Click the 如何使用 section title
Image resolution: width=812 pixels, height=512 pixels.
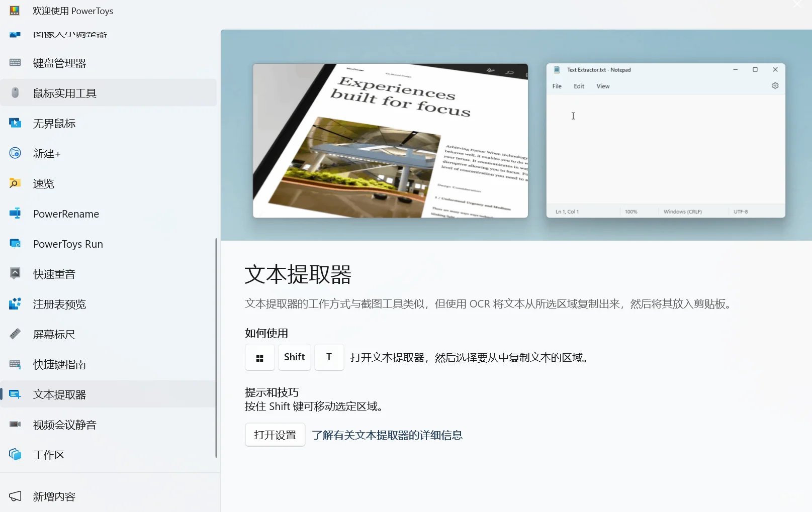click(x=266, y=333)
